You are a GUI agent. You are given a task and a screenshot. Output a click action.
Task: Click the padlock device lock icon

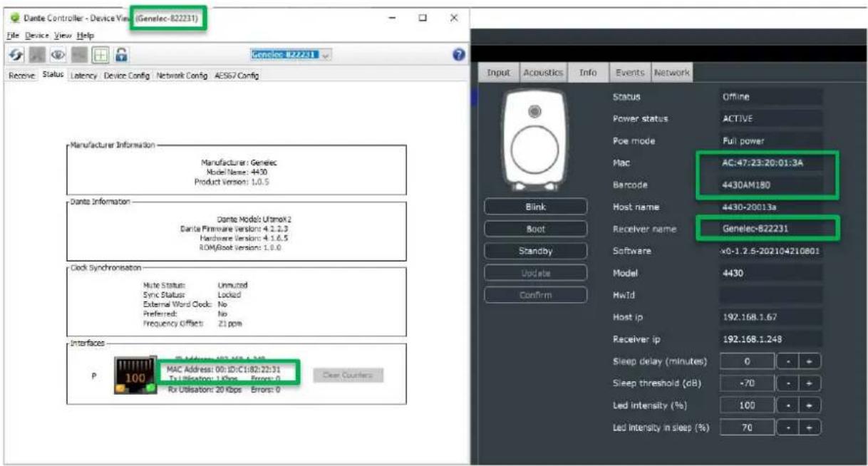click(122, 54)
